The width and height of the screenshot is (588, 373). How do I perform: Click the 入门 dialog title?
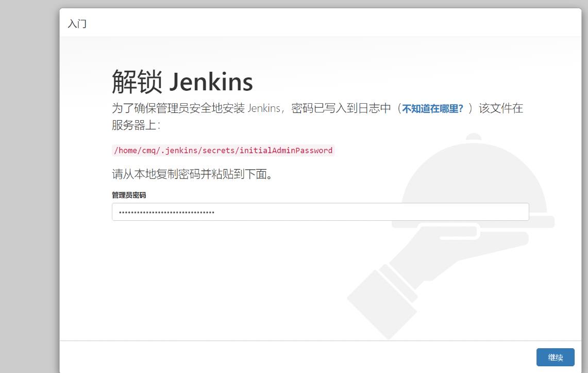tap(77, 24)
